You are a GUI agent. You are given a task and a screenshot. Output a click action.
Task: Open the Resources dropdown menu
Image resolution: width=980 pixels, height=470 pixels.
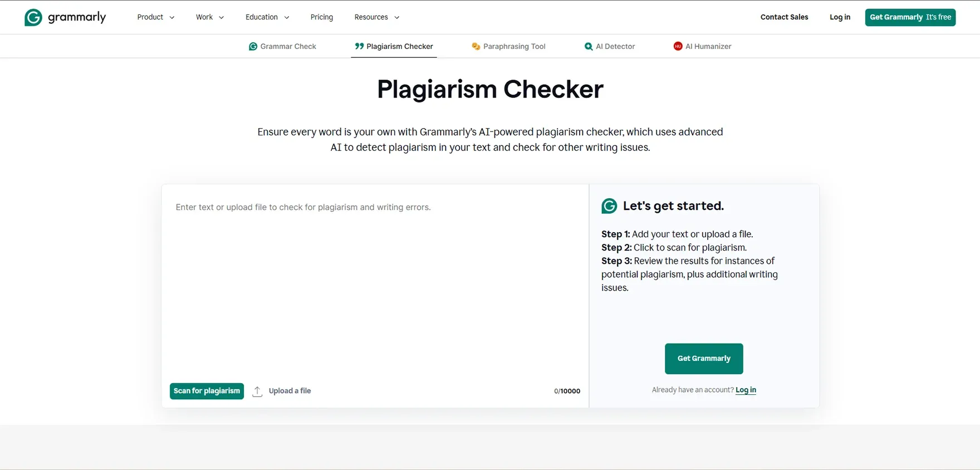pyautogui.click(x=377, y=17)
